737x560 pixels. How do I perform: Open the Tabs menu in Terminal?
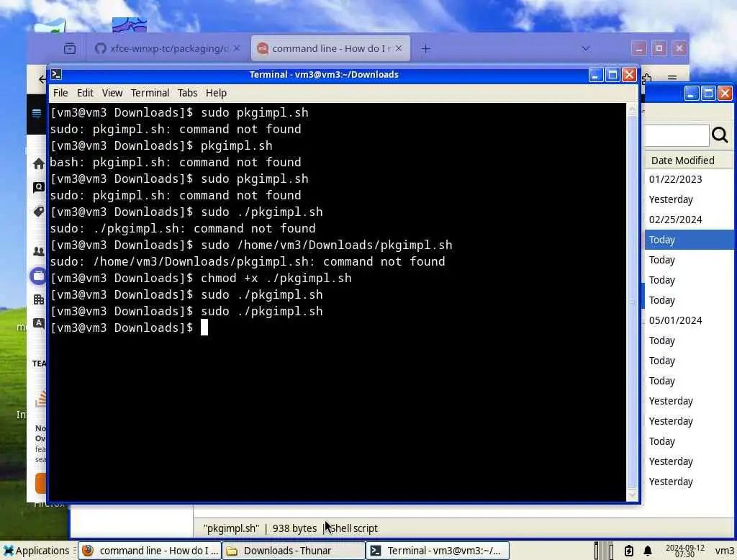[187, 93]
